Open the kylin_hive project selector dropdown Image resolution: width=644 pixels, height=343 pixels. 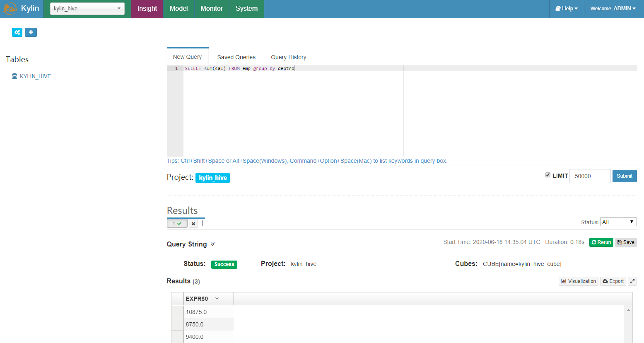87,9
